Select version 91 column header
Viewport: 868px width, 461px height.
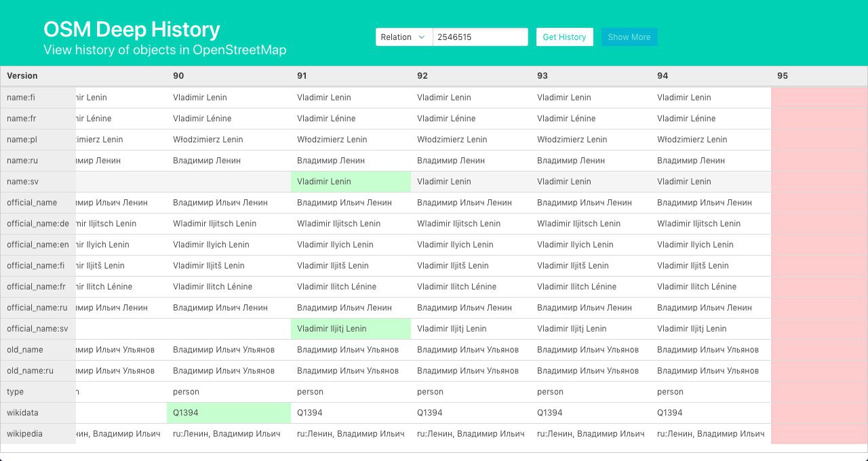click(x=302, y=76)
